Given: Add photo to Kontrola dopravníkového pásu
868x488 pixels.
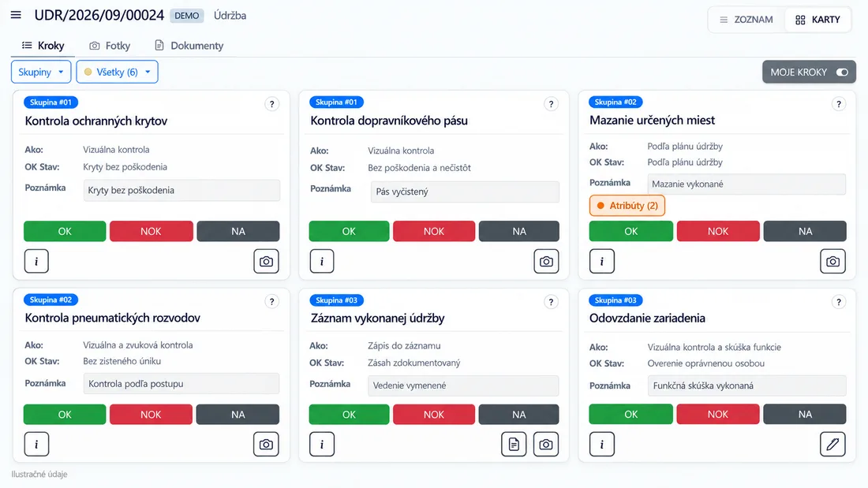Looking at the screenshot, I should 546,261.
